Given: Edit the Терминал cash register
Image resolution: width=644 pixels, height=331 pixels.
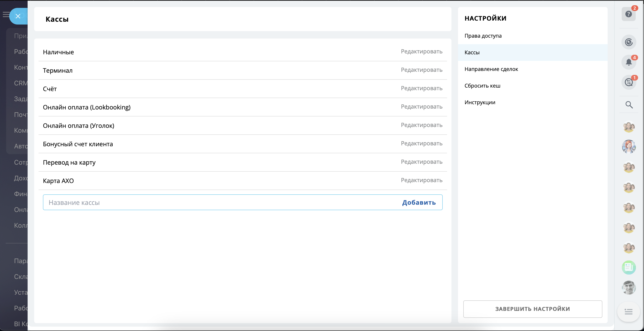Looking at the screenshot, I should [421, 70].
